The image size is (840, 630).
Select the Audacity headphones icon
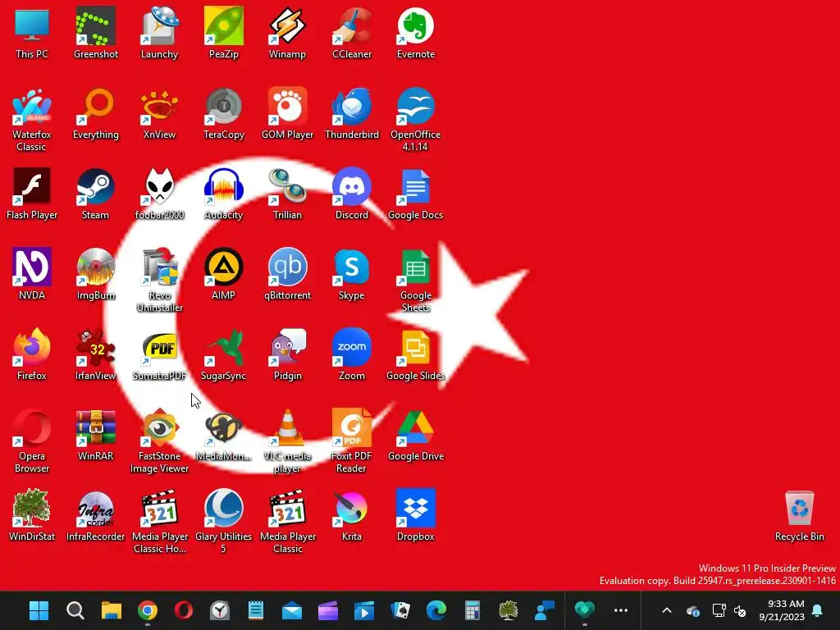click(x=224, y=194)
